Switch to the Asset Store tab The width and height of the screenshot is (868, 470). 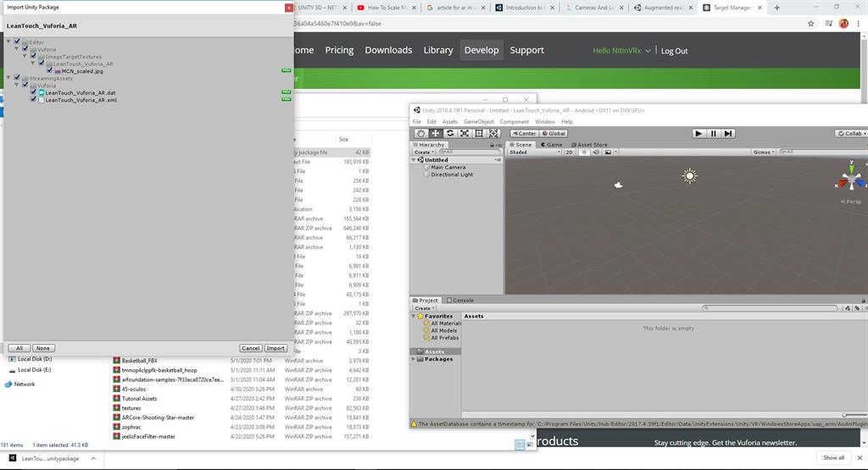[x=589, y=145]
